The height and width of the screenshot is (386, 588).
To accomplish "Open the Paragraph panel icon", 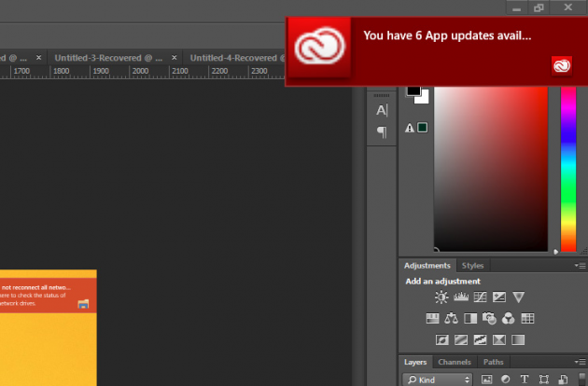I will coord(382,132).
